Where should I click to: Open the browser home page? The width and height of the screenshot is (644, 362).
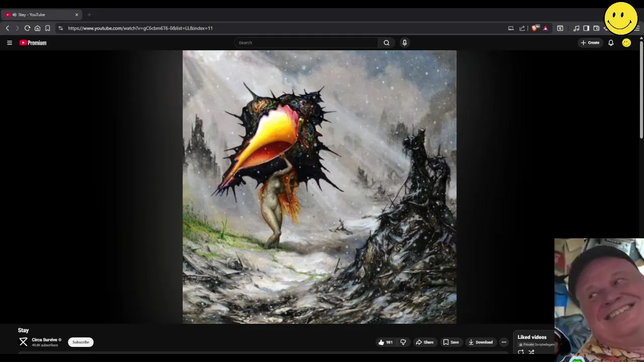[x=37, y=28]
